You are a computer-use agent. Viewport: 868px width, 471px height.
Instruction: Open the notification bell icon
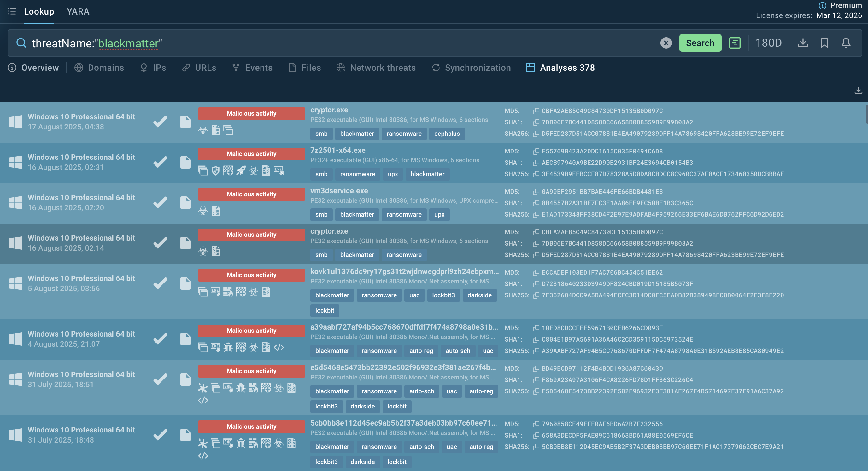click(846, 43)
